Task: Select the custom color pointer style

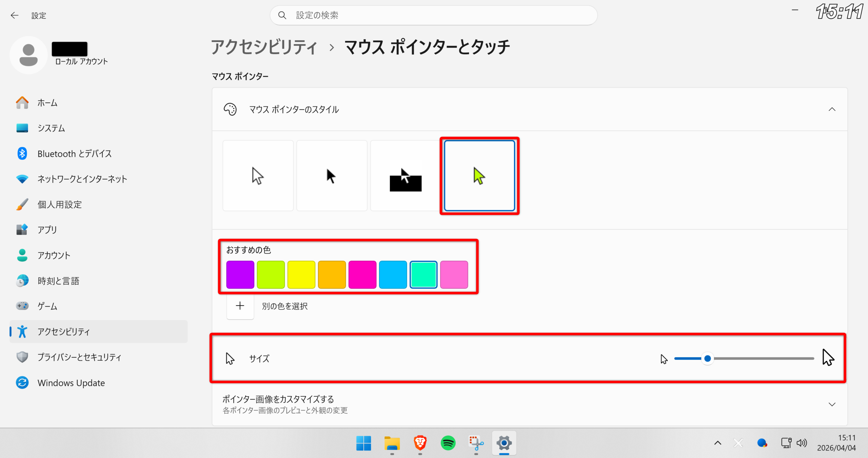Action: click(x=479, y=176)
